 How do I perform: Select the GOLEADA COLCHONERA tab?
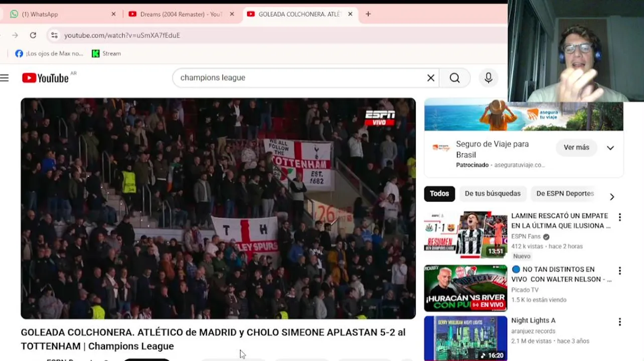click(x=300, y=14)
